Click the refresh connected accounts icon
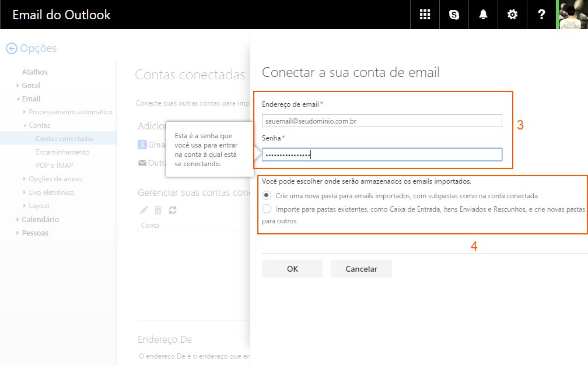The height and width of the screenshot is (365, 588). point(173,210)
